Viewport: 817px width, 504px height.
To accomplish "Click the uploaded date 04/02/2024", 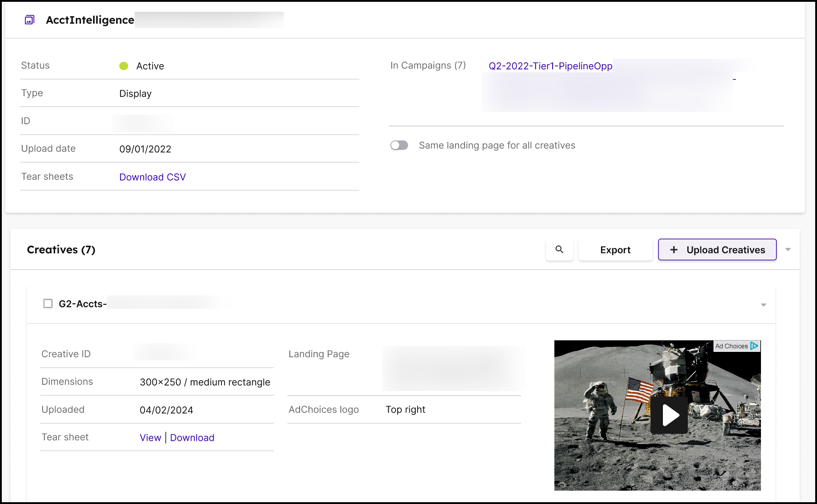I will (x=166, y=410).
